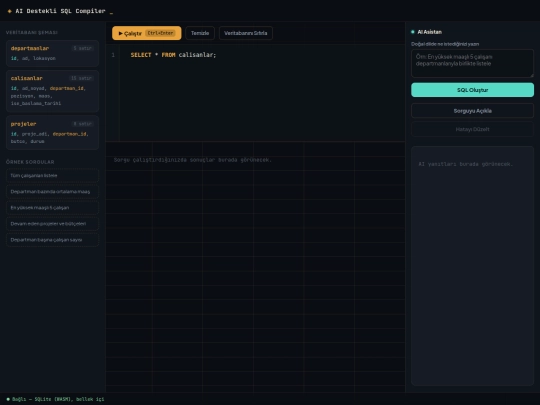
Task: Load sample Departman başına çalışan sayısı
Action: click(x=52, y=240)
